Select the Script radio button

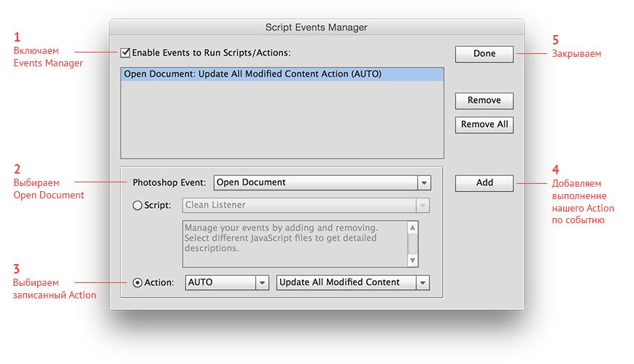(137, 206)
